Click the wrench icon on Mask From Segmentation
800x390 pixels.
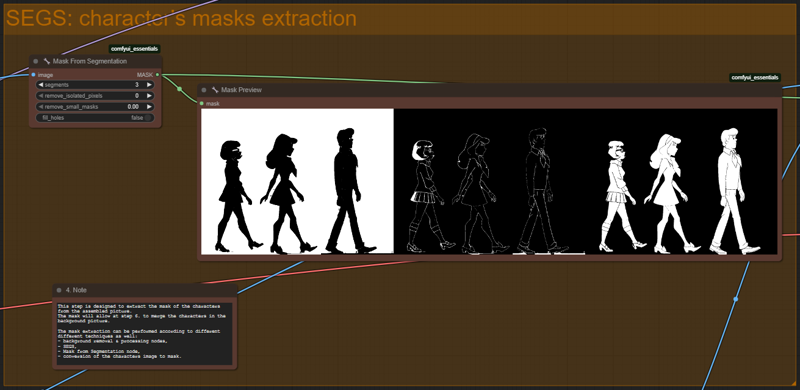(47, 61)
